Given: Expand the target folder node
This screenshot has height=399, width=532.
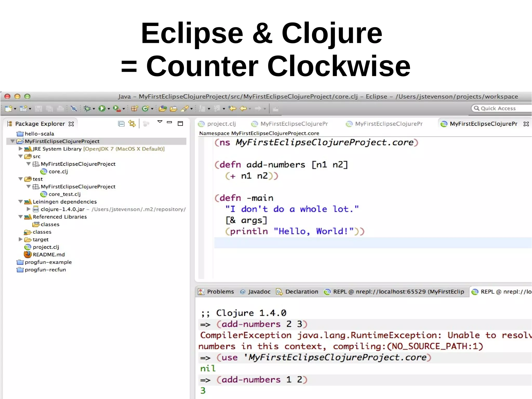Looking at the screenshot, I should click(x=20, y=239).
